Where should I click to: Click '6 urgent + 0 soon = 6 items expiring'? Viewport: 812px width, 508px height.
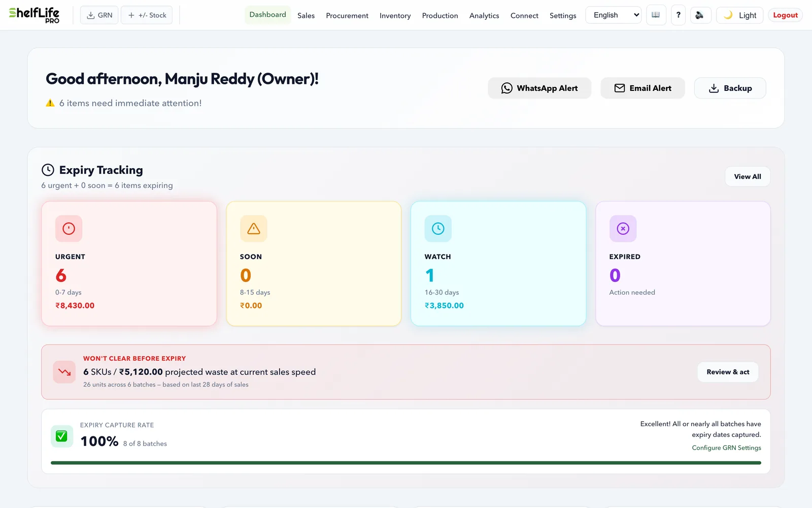click(107, 185)
